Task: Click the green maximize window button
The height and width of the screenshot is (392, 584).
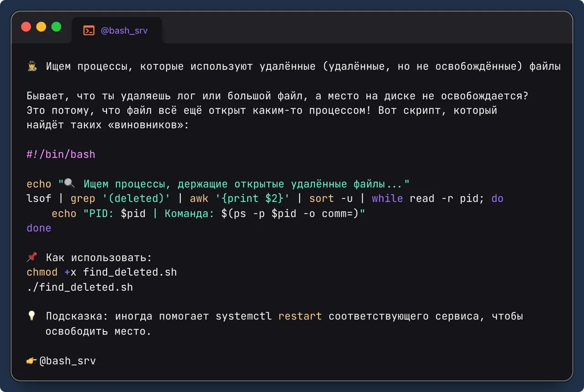Action: point(56,27)
